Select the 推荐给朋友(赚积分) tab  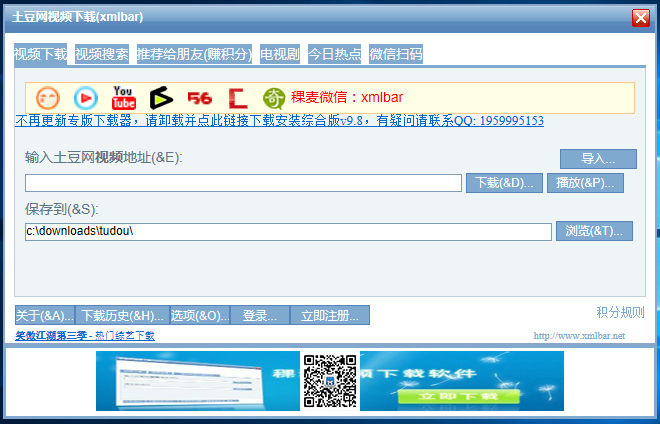(x=194, y=54)
